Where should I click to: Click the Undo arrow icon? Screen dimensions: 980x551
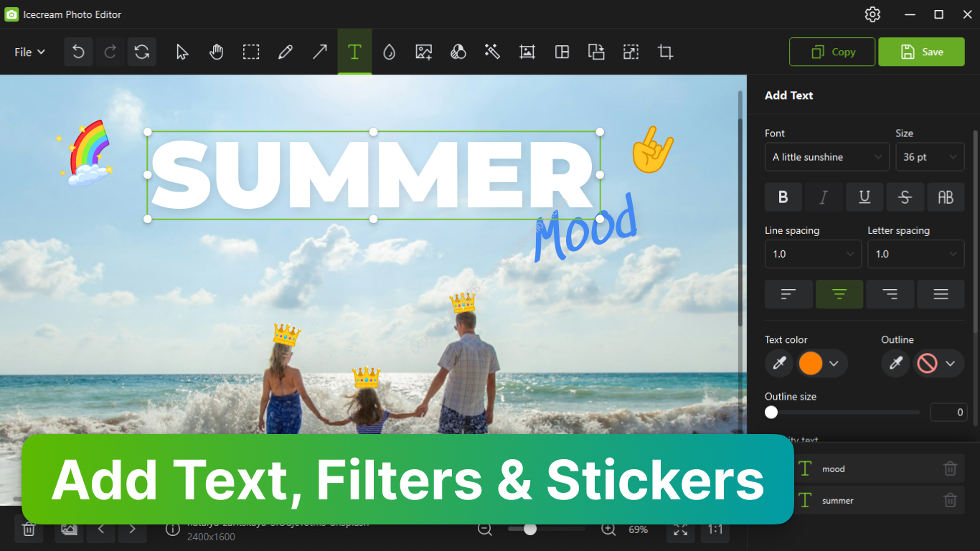78,52
